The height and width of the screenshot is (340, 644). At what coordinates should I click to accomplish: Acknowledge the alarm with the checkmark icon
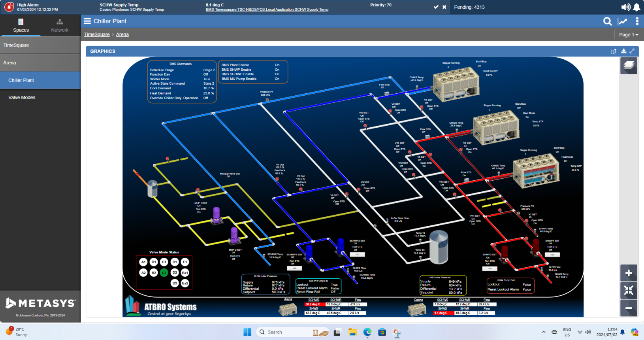436,7
